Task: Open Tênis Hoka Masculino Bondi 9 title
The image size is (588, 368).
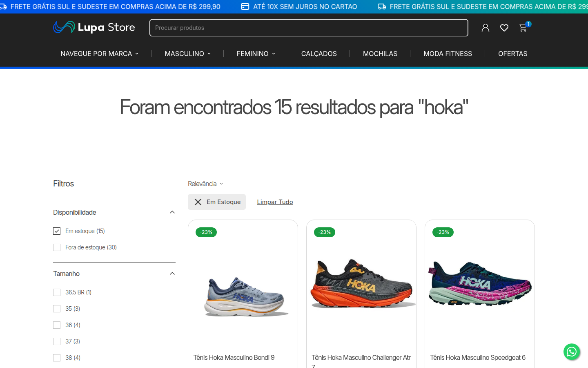Action: [234, 358]
